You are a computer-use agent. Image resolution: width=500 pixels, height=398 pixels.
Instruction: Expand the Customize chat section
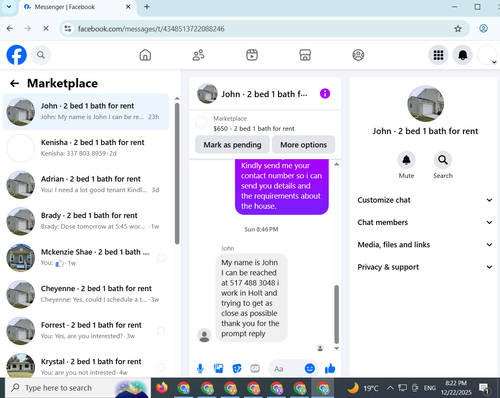tap(425, 200)
